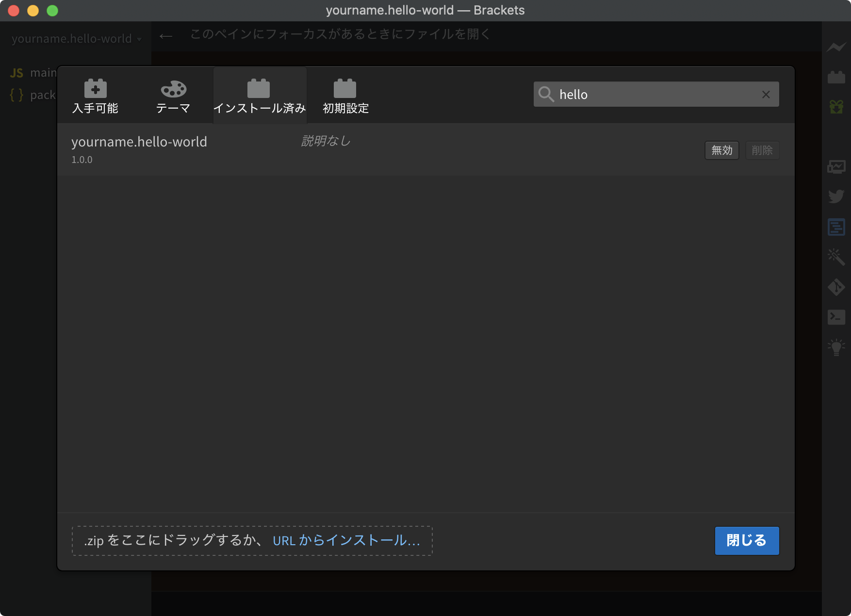Click the extension search field containing hello

pyautogui.click(x=656, y=94)
